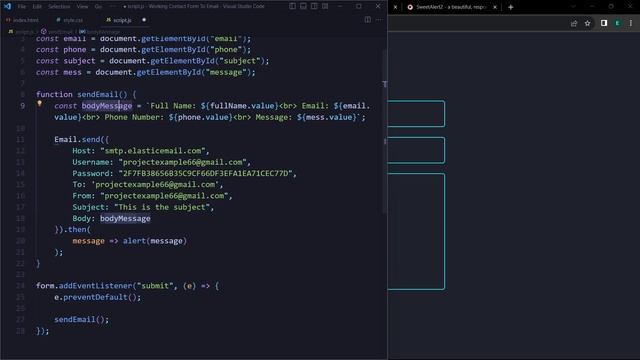Click the unsaved dot on script.js tab
The image size is (640, 360).
[144, 20]
